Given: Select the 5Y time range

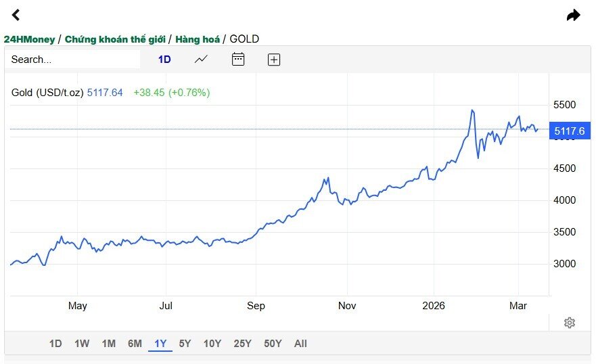Looking at the screenshot, I should click(x=185, y=344).
